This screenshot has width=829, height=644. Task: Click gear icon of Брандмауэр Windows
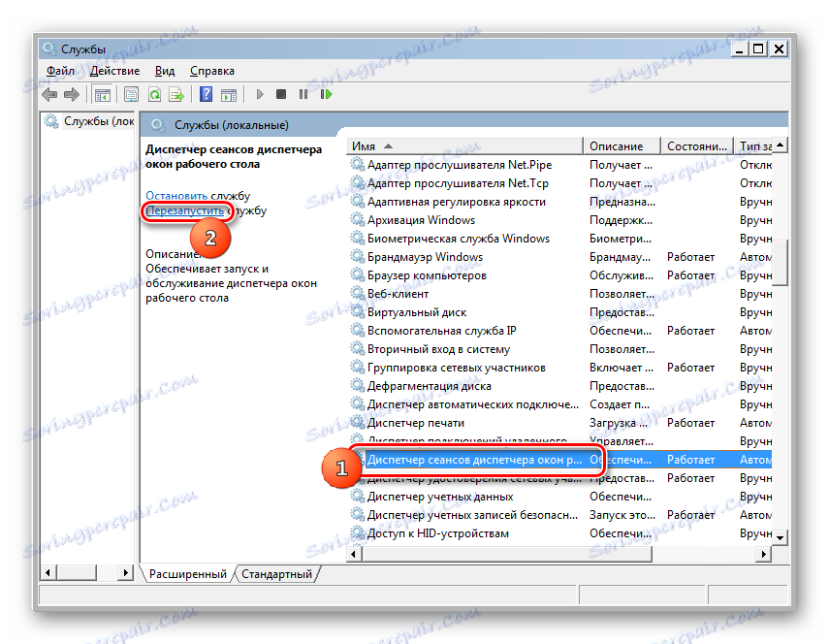point(358,256)
